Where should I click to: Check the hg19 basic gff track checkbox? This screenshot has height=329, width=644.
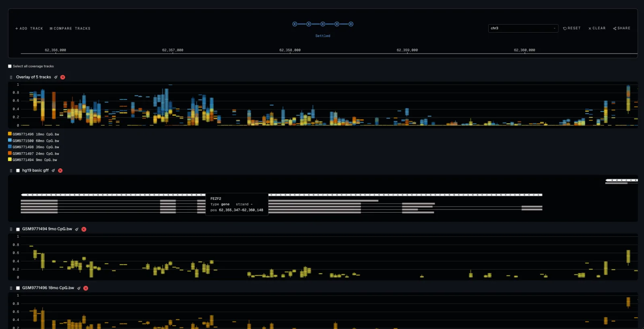18,171
